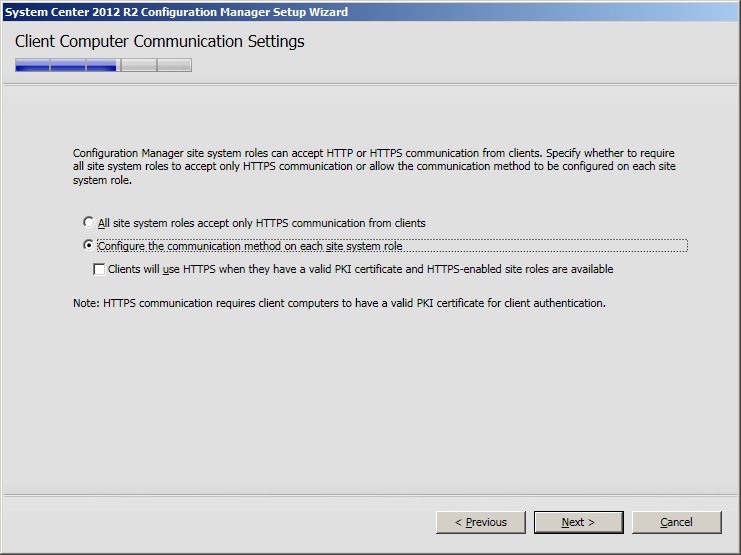Click the separator line above the wizard buttons
Screen dimensions: 741x555
(370, 494)
